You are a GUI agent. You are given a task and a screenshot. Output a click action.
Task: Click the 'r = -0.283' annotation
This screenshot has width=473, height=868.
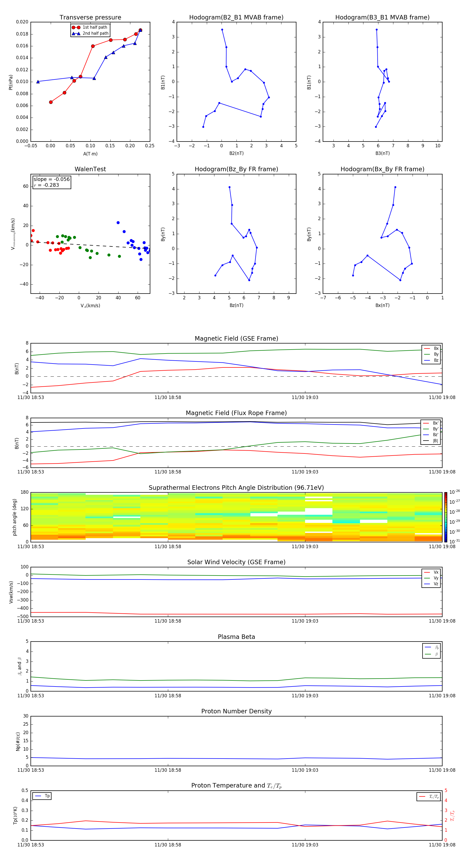[x=47, y=185]
